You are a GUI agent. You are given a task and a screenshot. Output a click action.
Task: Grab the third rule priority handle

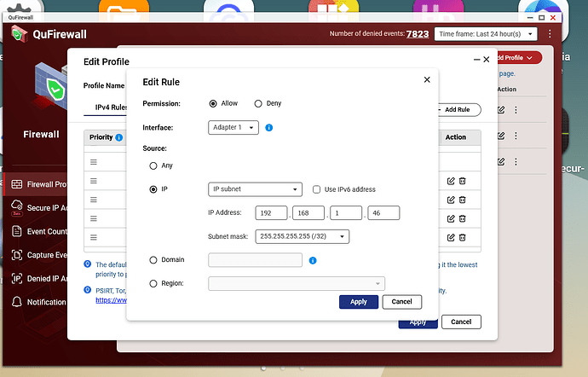(x=94, y=200)
